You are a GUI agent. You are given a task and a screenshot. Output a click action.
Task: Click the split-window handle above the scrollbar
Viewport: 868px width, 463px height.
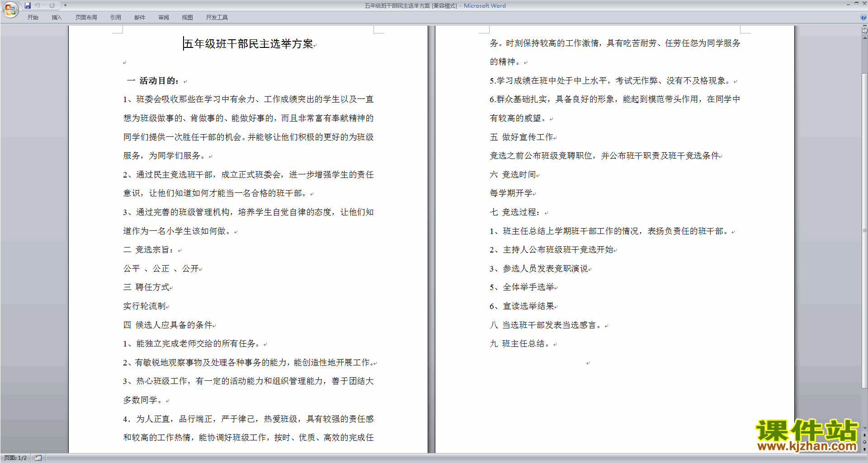coord(864,26)
